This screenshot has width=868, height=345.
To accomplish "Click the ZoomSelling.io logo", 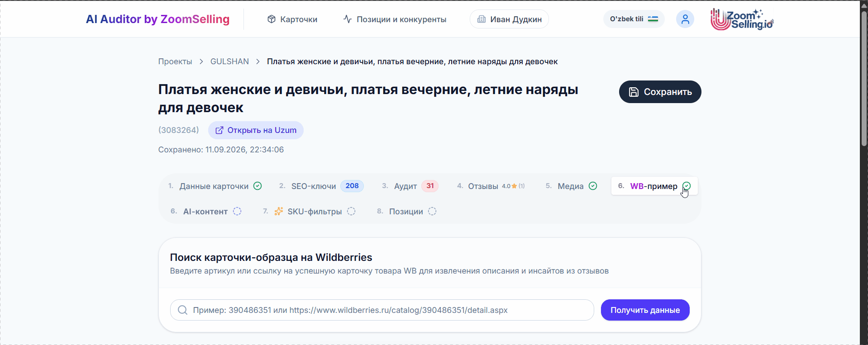I will (742, 19).
